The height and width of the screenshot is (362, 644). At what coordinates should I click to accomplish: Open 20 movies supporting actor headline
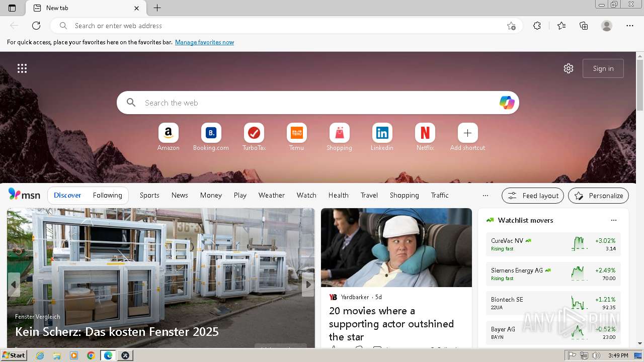pyautogui.click(x=391, y=324)
